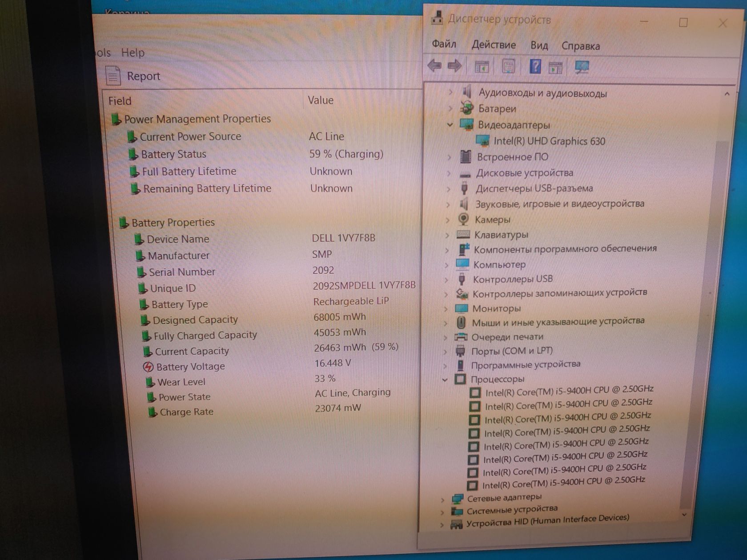This screenshot has width=747, height=560.
Task: Click the Back arrow in Device Manager toolbar
Action: point(434,66)
